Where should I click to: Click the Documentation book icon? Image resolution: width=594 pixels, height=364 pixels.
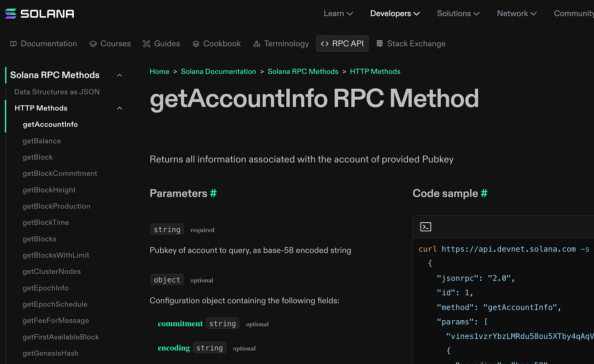click(14, 44)
